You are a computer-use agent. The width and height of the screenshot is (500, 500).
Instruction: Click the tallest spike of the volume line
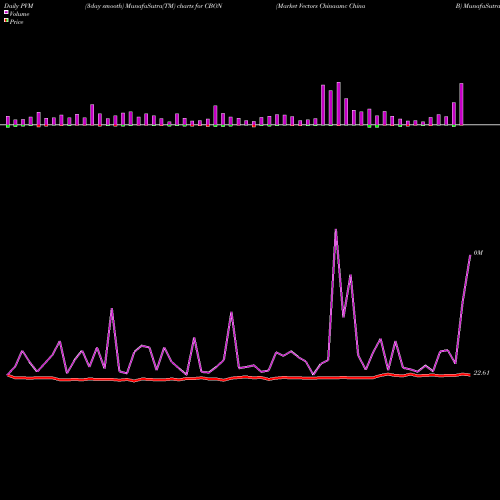[336, 230]
